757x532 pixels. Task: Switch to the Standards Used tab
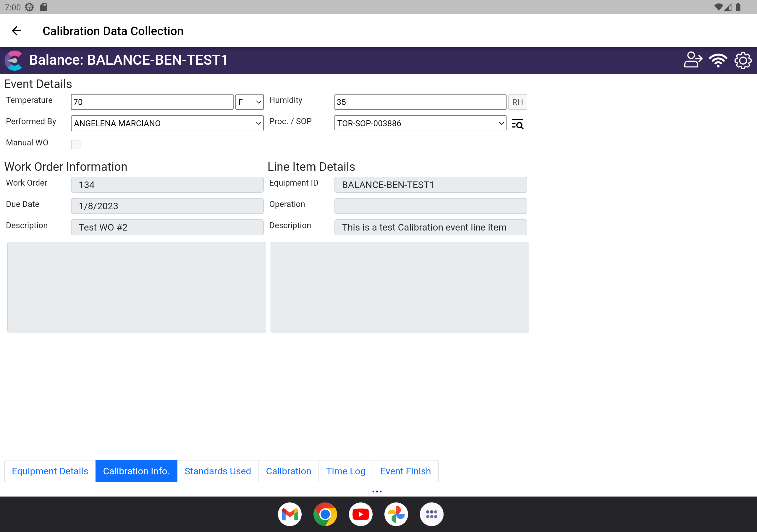(218, 471)
